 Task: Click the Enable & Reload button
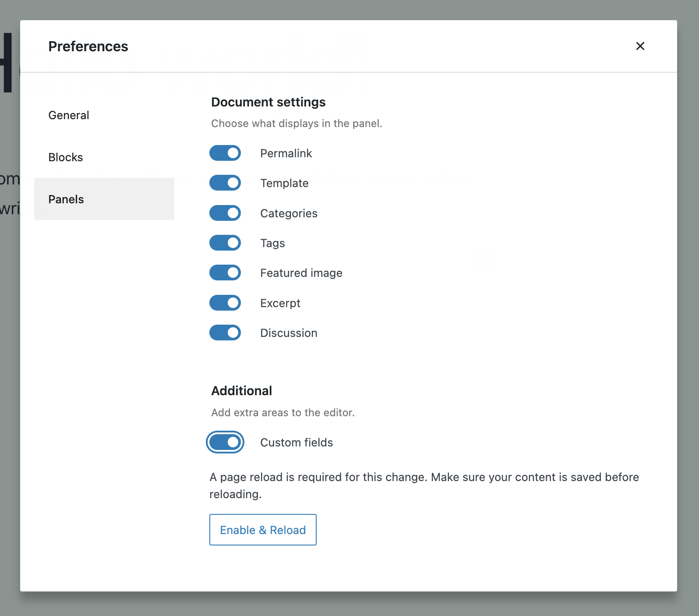point(263,530)
